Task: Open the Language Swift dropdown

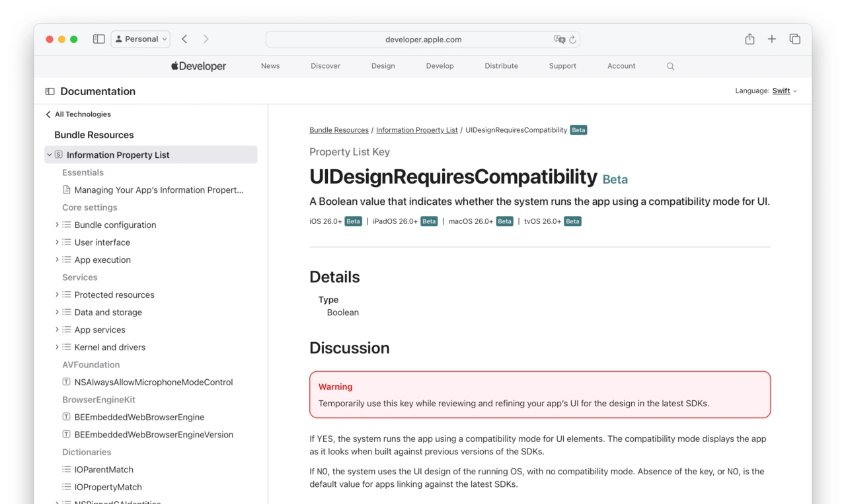Action: (785, 91)
